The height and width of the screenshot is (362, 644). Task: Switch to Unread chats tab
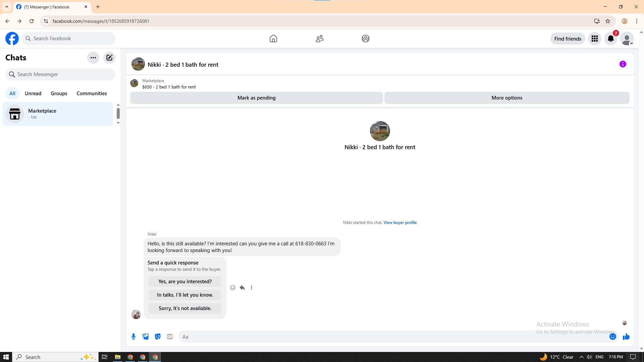(x=33, y=94)
